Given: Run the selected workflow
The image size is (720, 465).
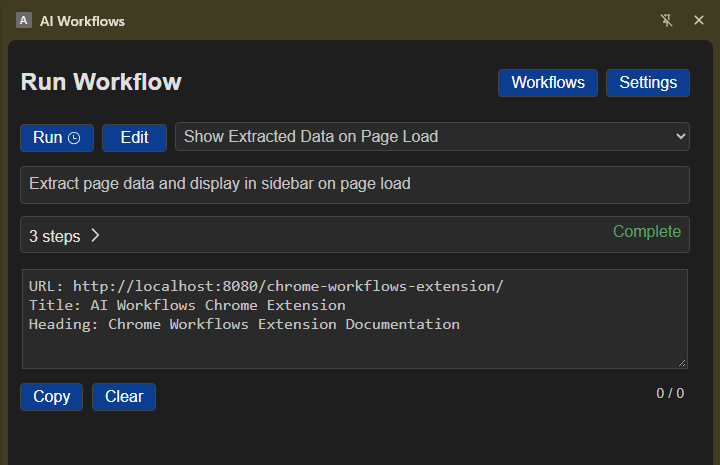Looking at the screenshot, I should coord(57,138).
